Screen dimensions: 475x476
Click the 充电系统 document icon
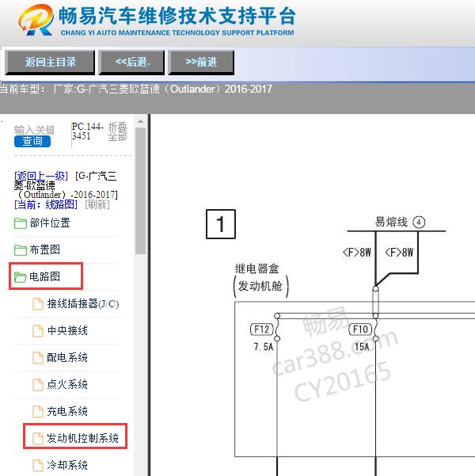pos(38,411)
